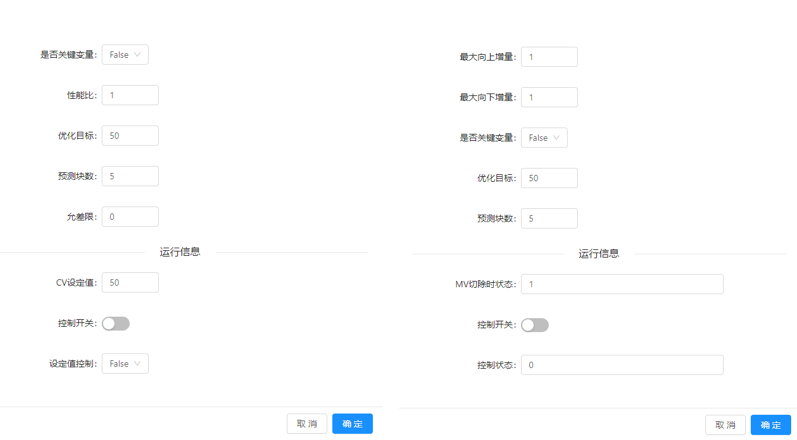This screenshot has height=440, width=797.
Task: Toggle 控制开关 switch below CV设定值
Action: coord(116,324)
